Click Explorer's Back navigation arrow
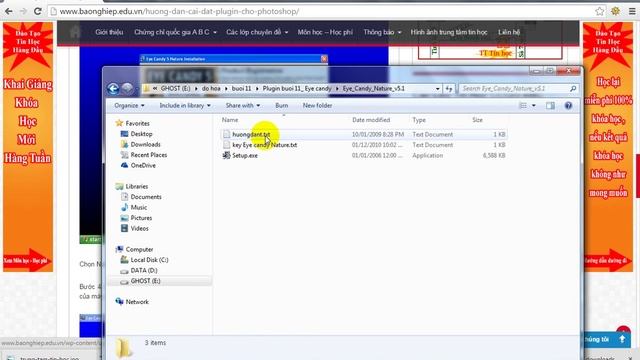The image size is (640, 360). tap(113, 89)
